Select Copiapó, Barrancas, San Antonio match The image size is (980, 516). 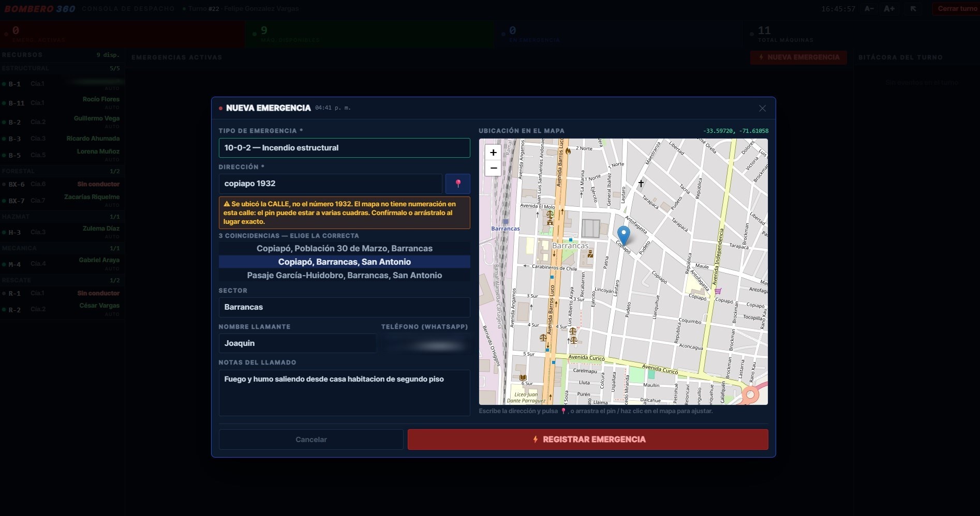(344, 262)
